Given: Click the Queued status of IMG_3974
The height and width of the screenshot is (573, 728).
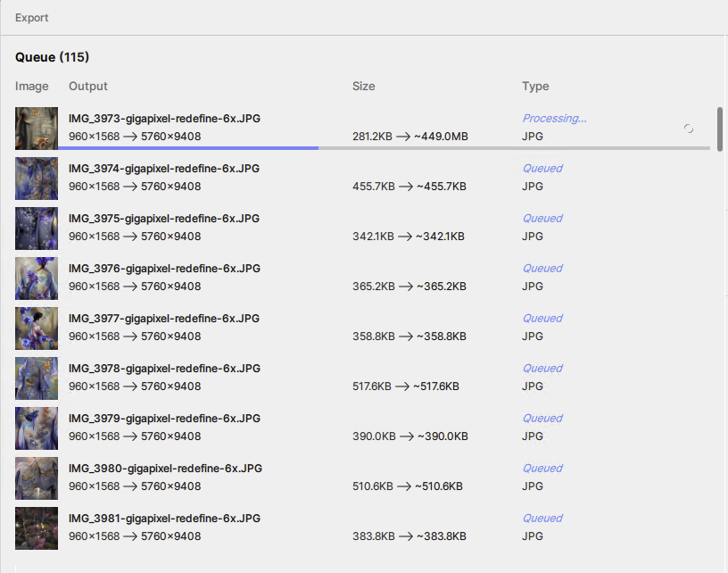Looking at the screenshot, I should point(542,168).
